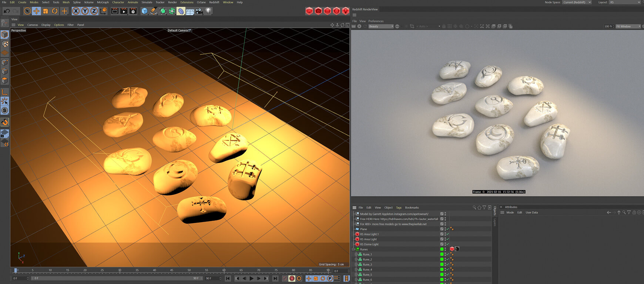Click the Redshift light bulb icon
Screen dimensions: 644x284
(346, 11)
